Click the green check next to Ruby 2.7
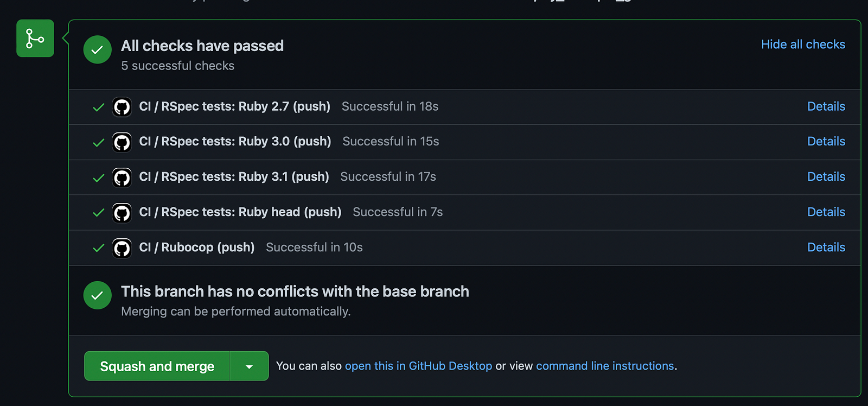The width and height of the screenshot is (868, 406). [99, 107]
